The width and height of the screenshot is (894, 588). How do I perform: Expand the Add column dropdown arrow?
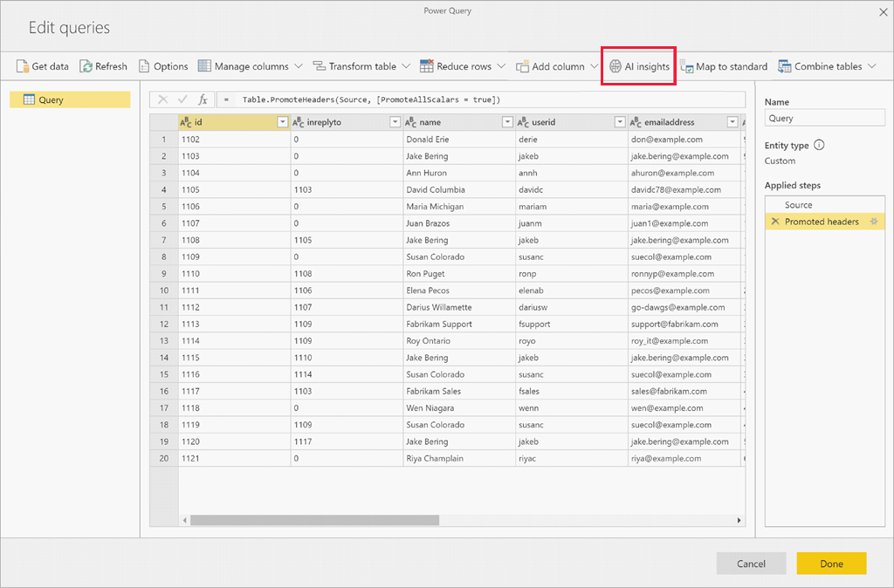tap(594, 66)
